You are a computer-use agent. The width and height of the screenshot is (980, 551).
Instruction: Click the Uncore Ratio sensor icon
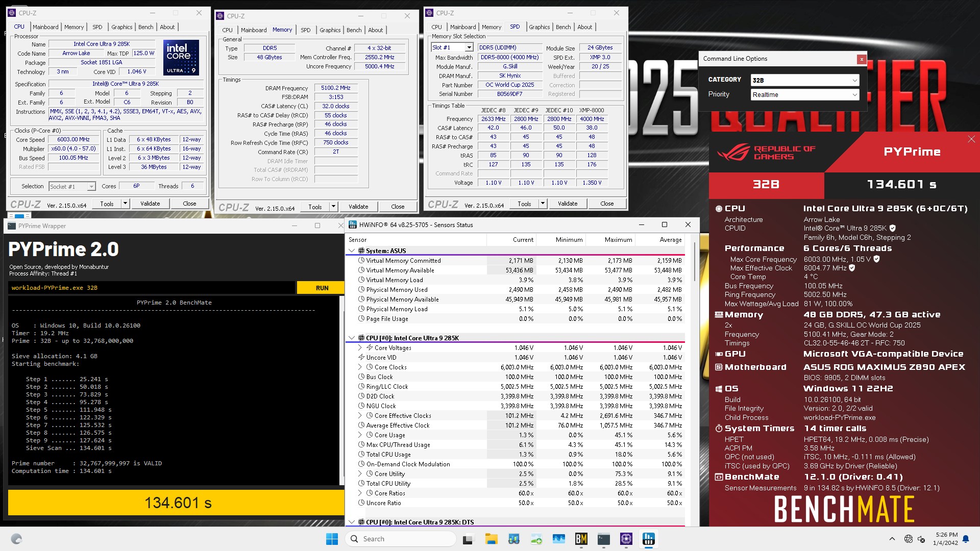click(361, 503)
